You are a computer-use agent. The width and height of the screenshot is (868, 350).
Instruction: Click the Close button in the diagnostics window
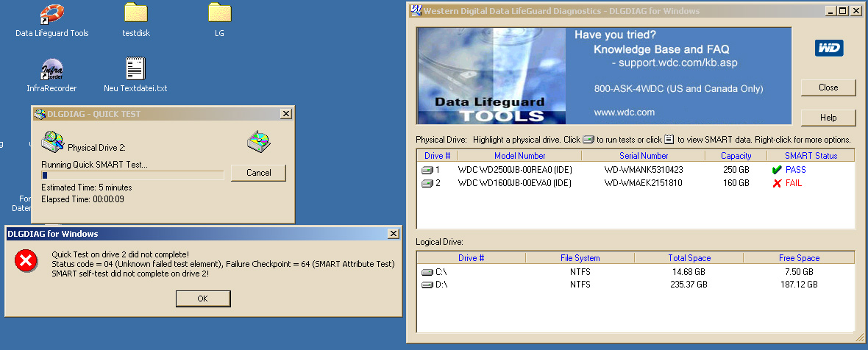[828, 87]
